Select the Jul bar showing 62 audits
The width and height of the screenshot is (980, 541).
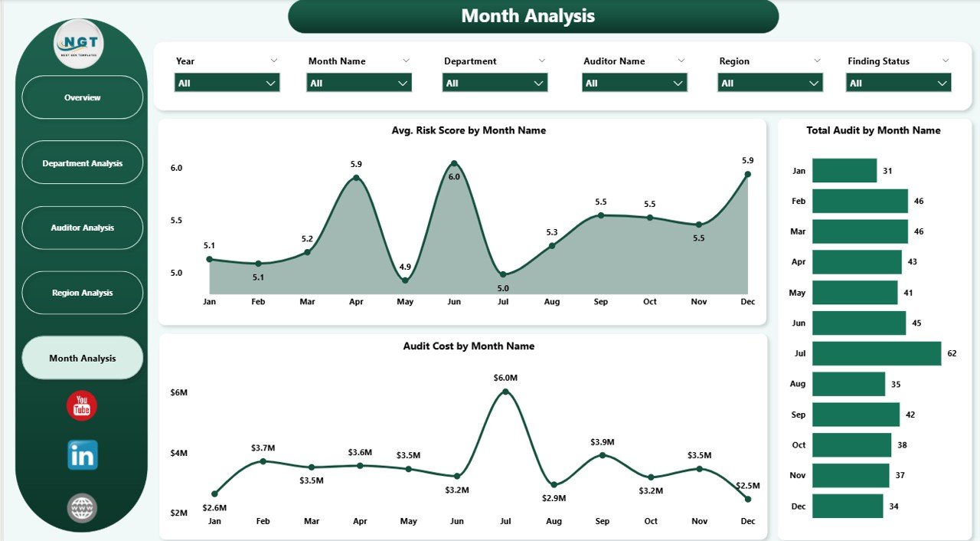[877, 353]
